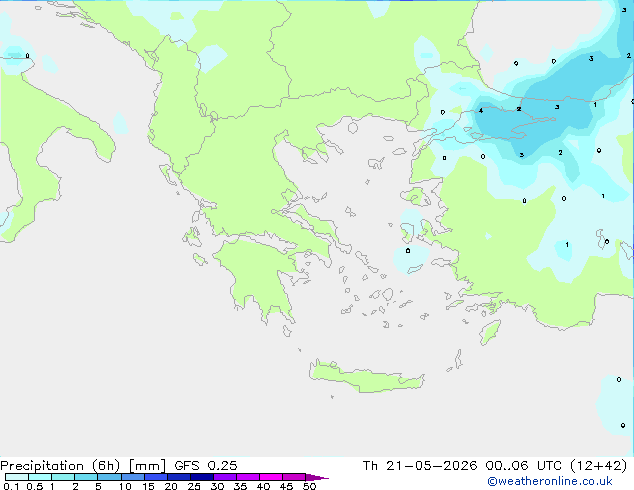Pick the 10 mm legend color swatch
This screenshot has height=490, width=634.
(132, 477)
